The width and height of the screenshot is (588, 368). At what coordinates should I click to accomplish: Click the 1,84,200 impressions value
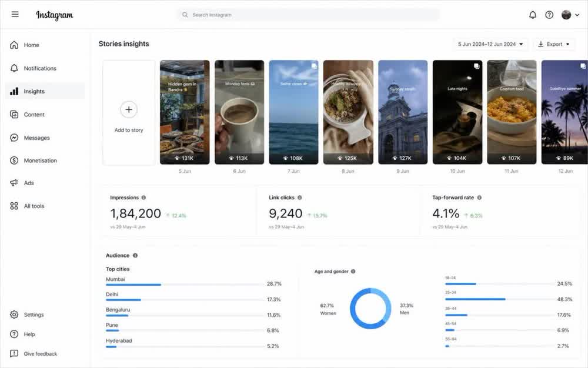pos(135,213)
